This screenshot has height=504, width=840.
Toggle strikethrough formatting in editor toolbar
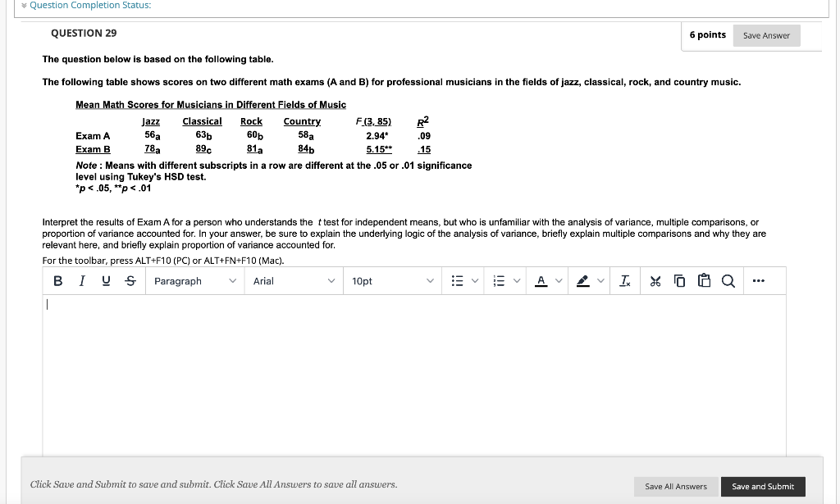(x=130, y=281)
